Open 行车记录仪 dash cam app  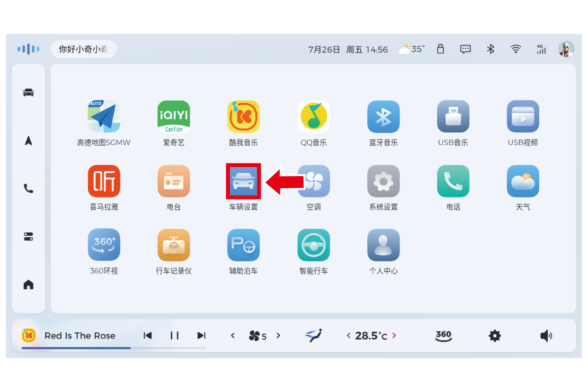[174, 245]
